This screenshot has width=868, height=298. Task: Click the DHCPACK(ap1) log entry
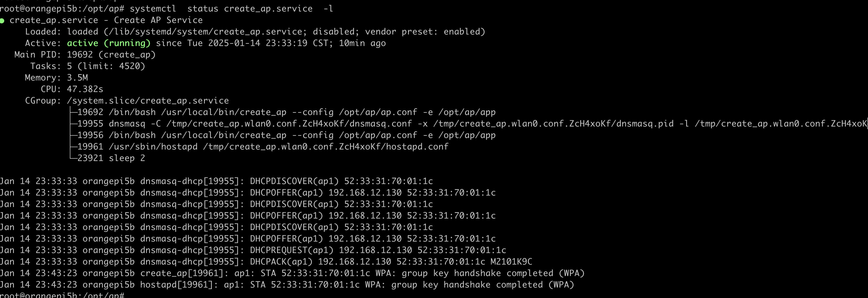[281, 262]
